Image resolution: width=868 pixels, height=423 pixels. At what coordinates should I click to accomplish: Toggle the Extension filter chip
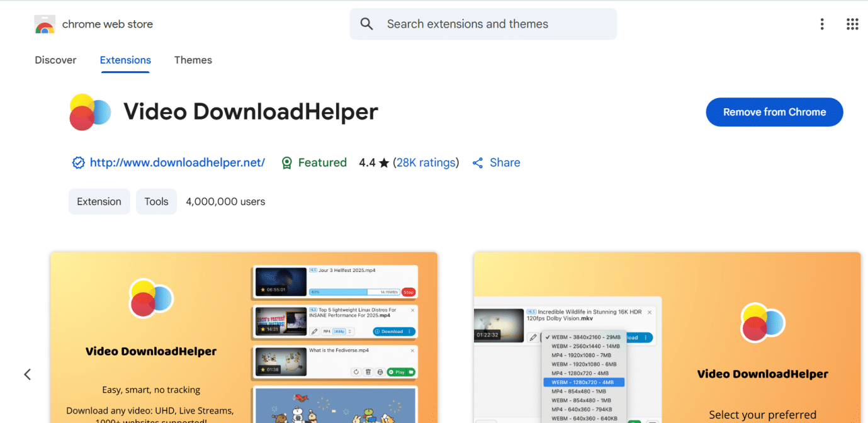(99, 201)
